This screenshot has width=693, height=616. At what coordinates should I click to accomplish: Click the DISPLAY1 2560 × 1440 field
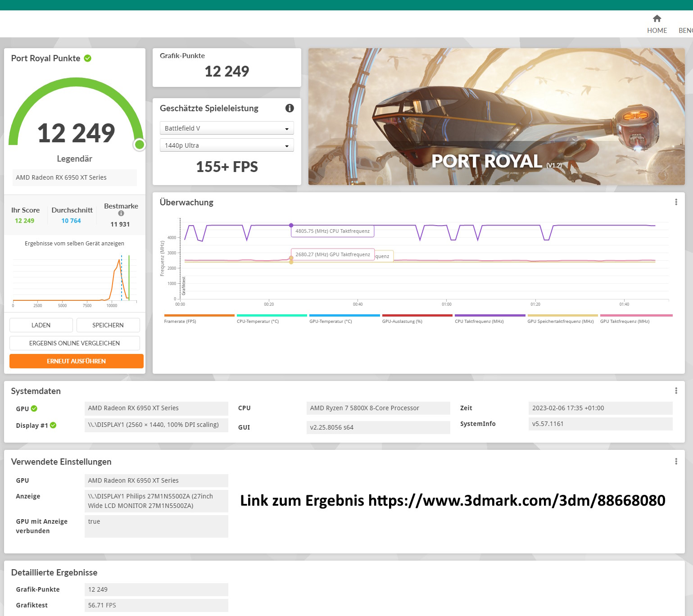(x=156, y=425)
